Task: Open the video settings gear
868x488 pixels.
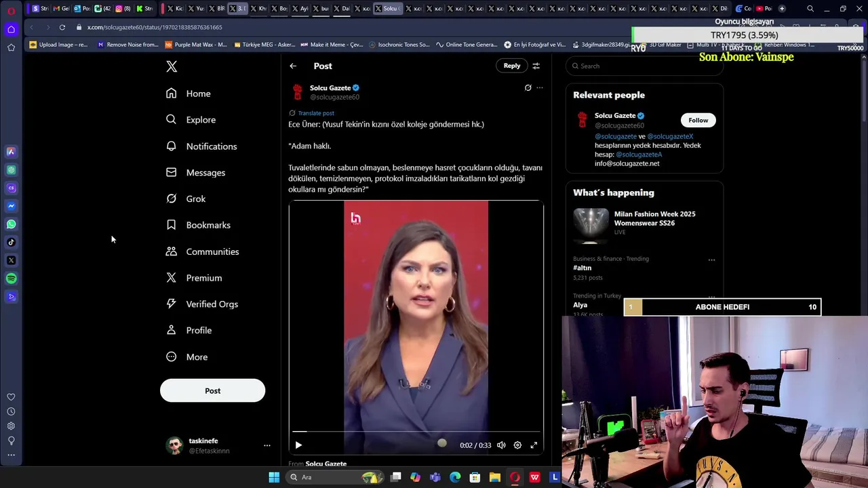Action: tap(517, 445)
